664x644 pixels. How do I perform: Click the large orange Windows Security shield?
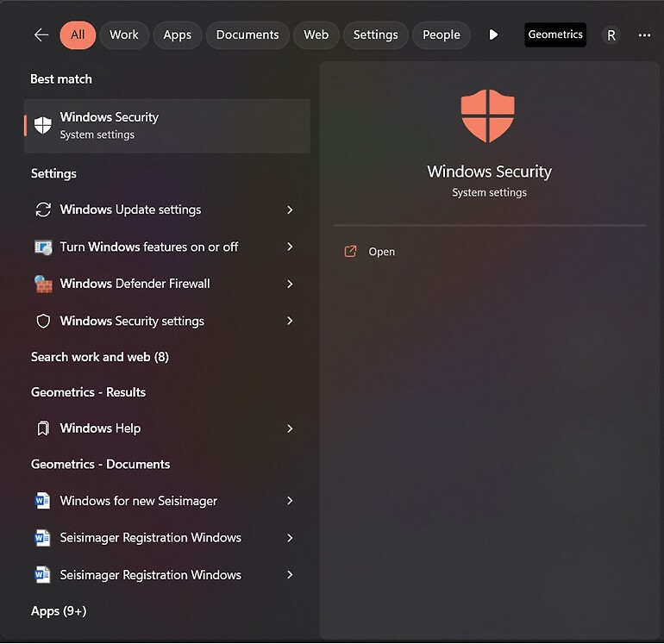(x=488, y=116)
